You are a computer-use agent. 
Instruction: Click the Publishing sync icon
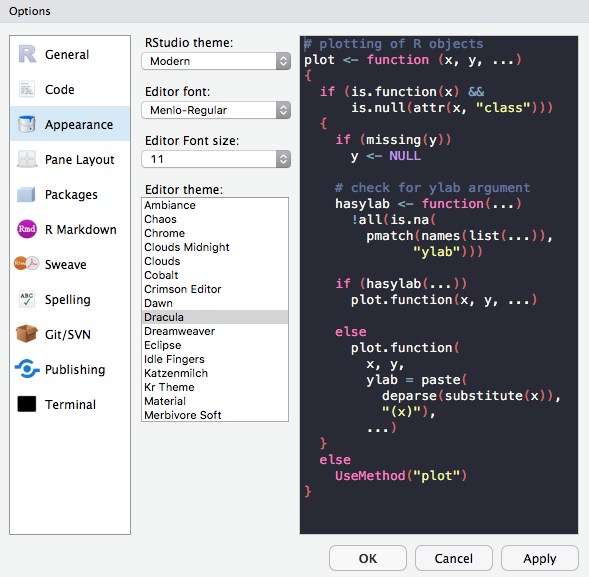27,369
